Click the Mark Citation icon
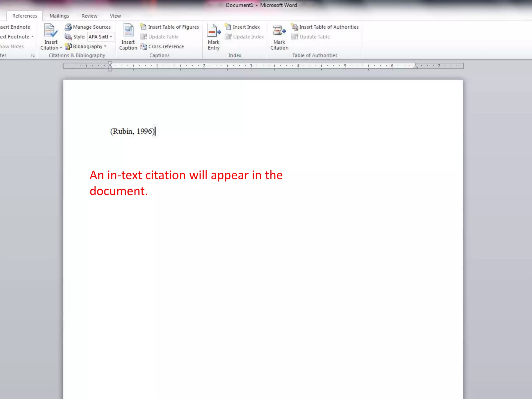This screenshot has height=399, width=532. coord(279,31)
